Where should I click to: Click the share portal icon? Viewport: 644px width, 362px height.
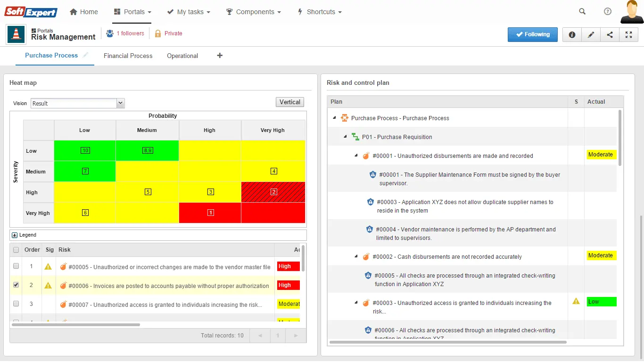coord(610,34)
